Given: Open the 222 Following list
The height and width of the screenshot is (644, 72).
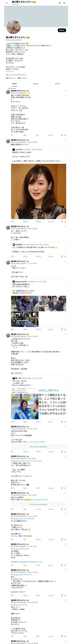Looking at the screenshot, I should 11,78.
